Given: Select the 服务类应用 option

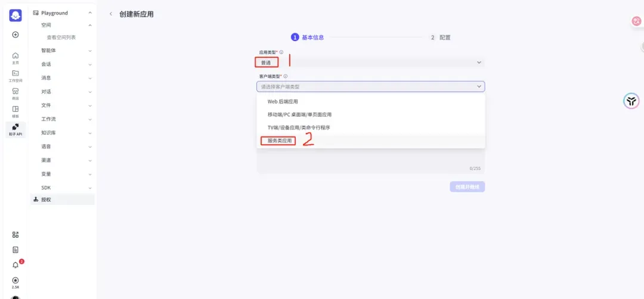Looking at the screenshot, I should click(x=280, y=141).
